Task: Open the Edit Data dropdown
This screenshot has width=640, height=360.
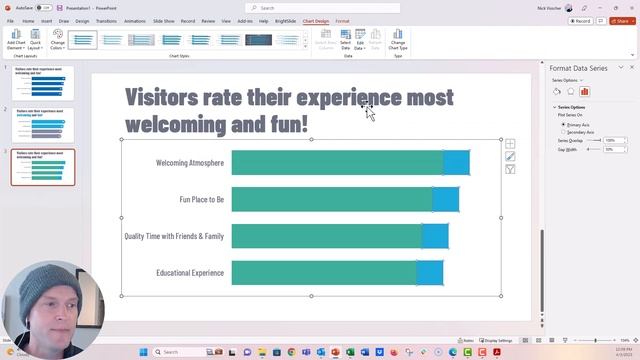Action: 360,40
